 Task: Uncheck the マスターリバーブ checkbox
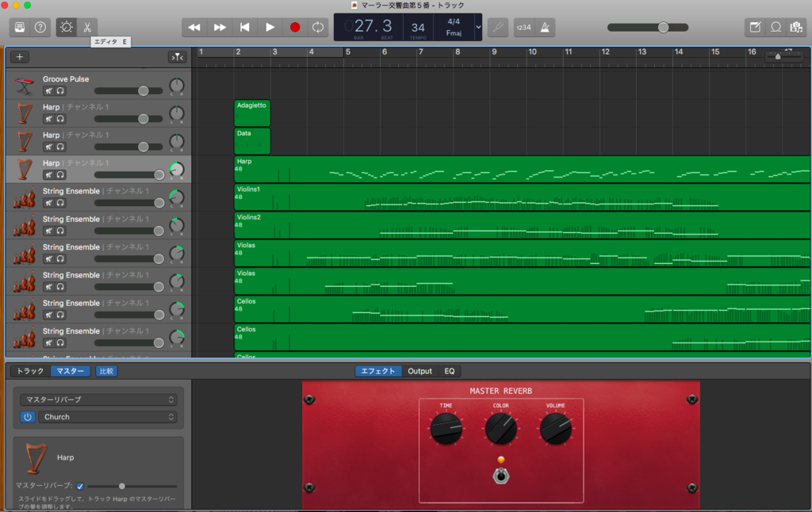point(80,486)
